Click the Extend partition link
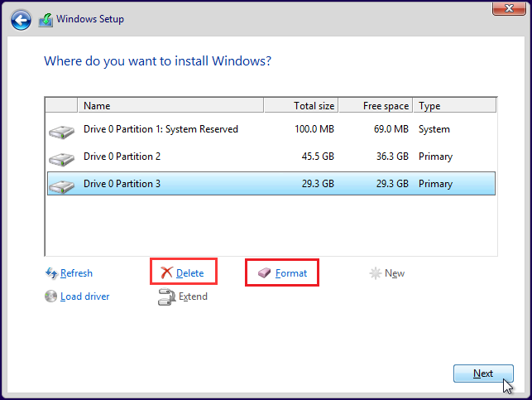Image resolution: width=532 pixels, height=400 pixels. (193, 296)
